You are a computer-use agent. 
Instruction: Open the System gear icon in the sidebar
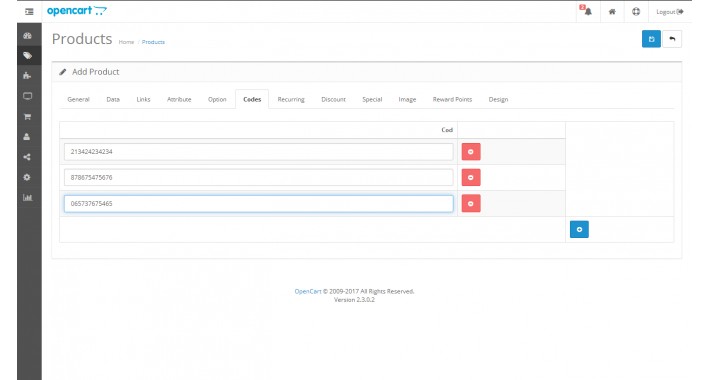(x=28, y=177)
